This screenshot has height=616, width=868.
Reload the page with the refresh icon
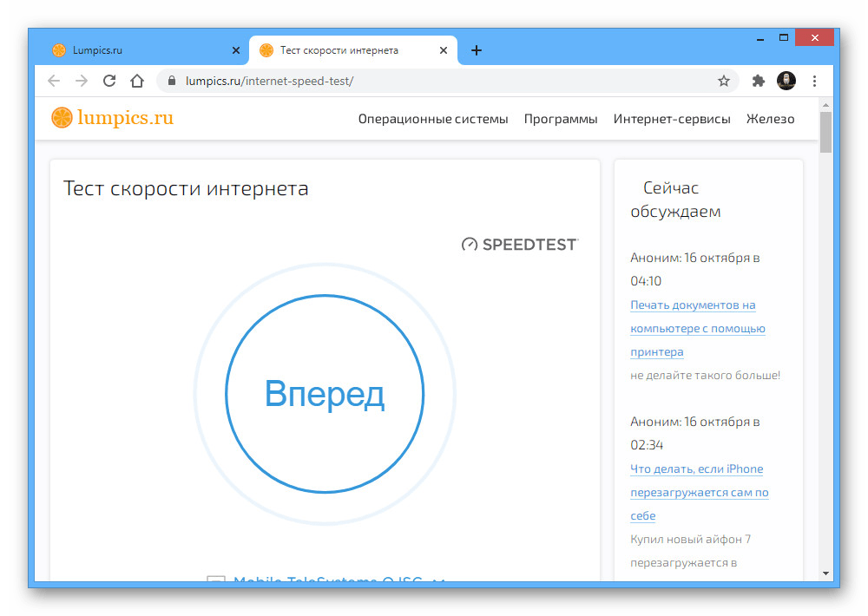click(x=109, y=81)
